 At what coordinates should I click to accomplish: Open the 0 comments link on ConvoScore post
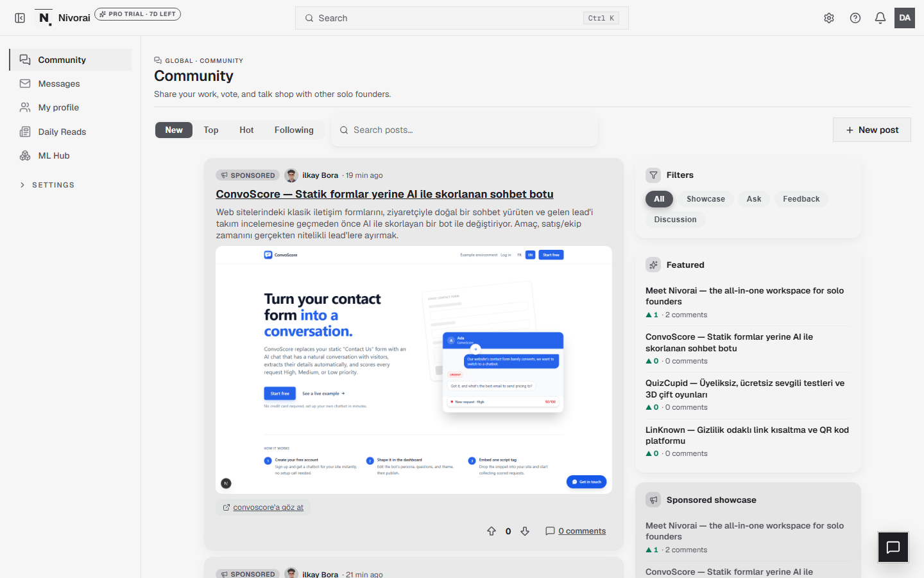pos(576,531)
